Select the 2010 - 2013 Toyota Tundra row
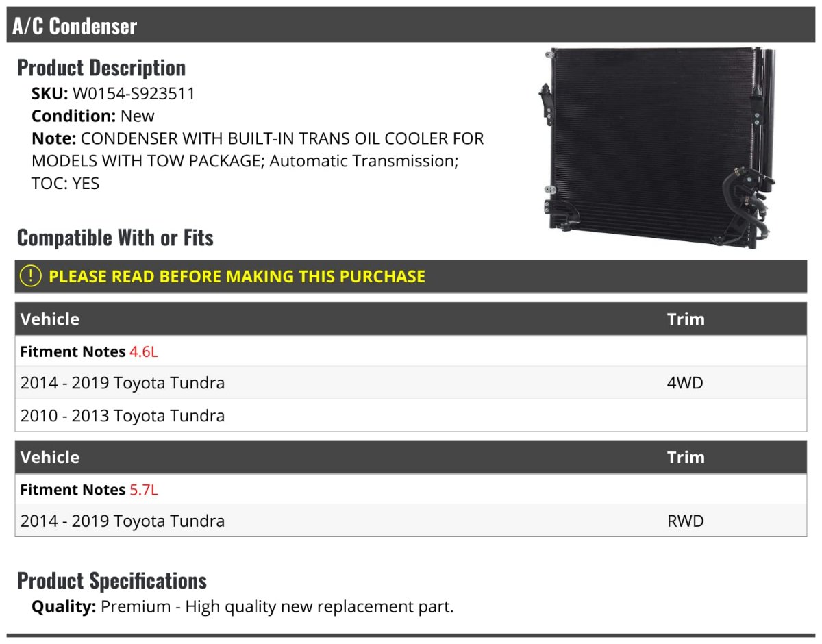 pyautogui.click(x=123, y=416)
